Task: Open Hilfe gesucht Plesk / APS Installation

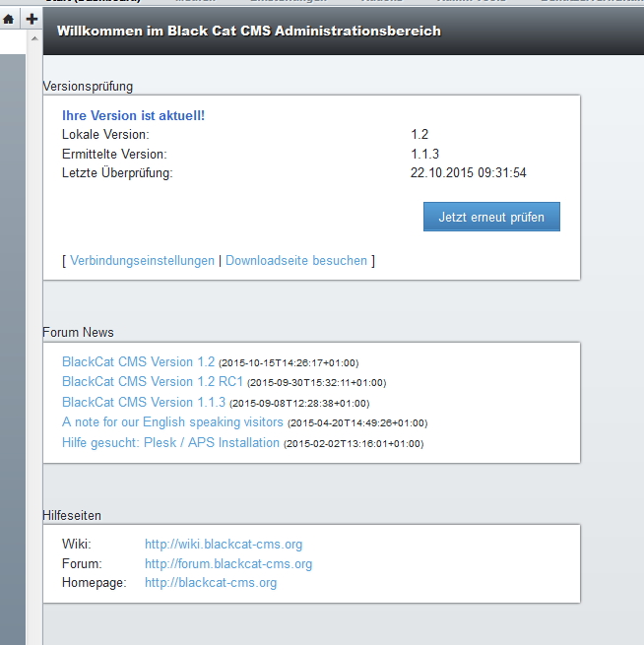Action: point(170,443)
